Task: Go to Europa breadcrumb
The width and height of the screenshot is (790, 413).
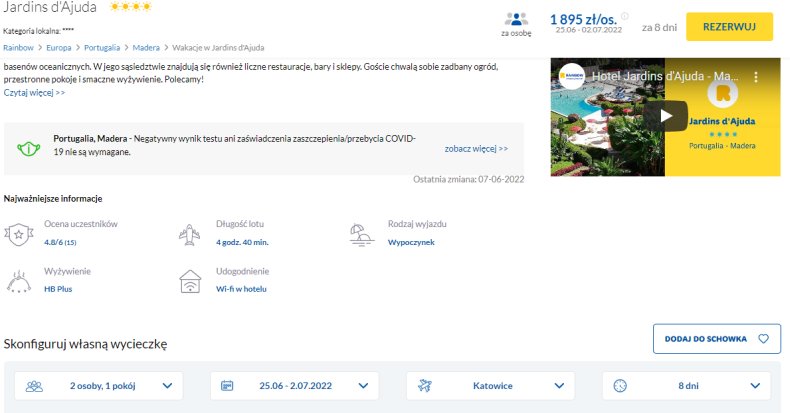Action: [58, 48]
